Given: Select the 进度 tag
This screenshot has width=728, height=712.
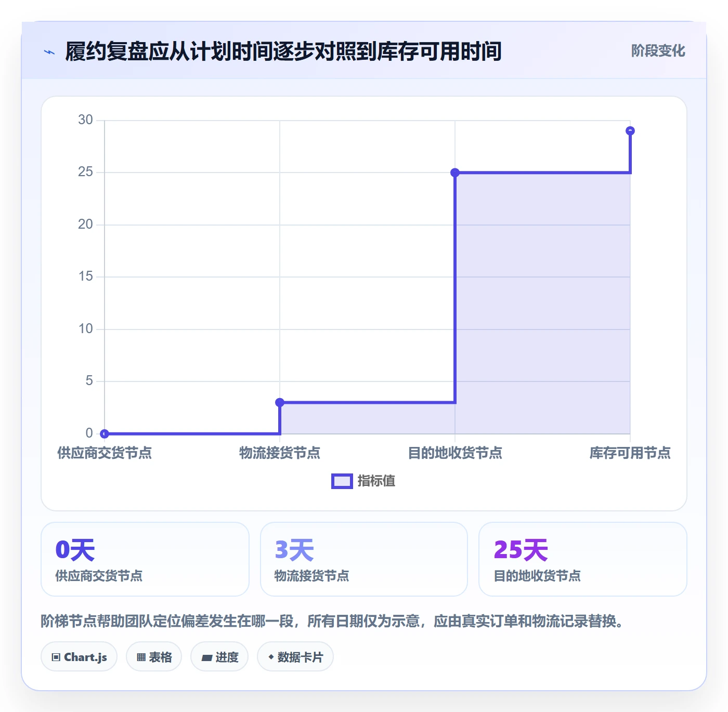Looking at the screenshot, I should tap(219, 657).
